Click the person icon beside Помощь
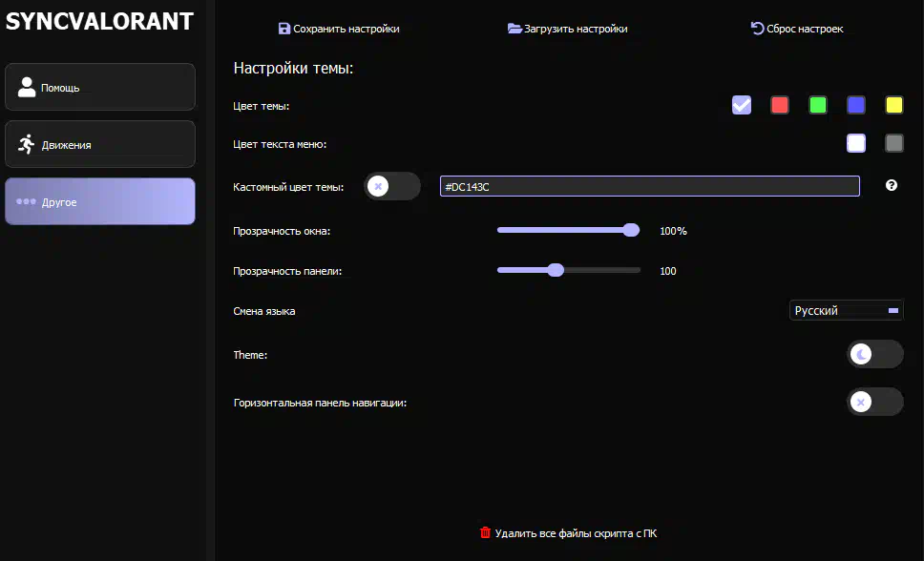Screen dimensions: 924x561 [27, 87]
